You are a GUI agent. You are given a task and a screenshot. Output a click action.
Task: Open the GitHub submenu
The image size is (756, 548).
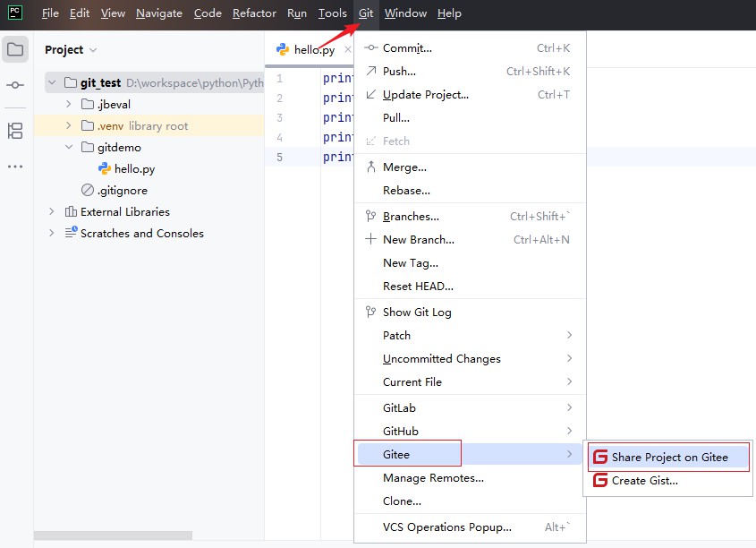[x=470, y=432]
